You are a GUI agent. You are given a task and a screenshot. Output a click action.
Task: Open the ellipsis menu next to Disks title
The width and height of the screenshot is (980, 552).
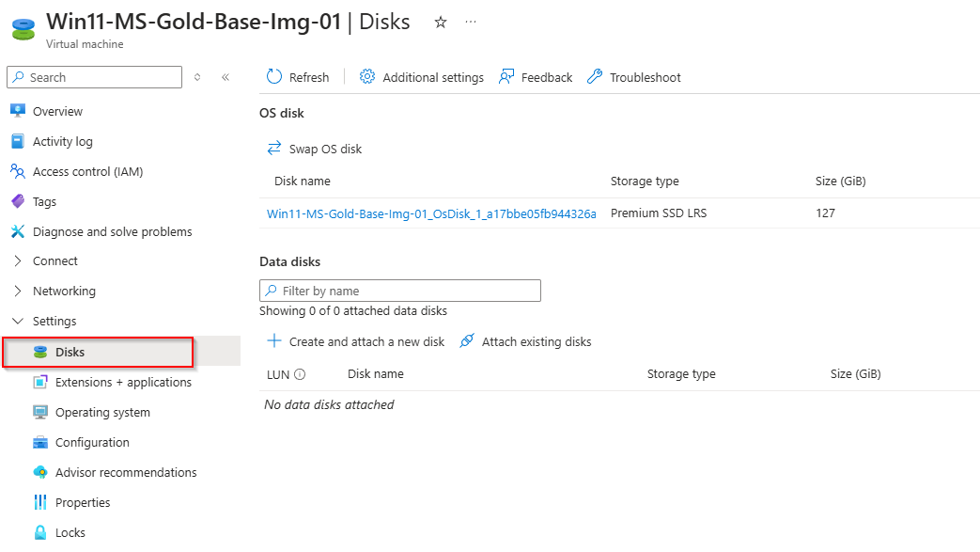(470, 22)
